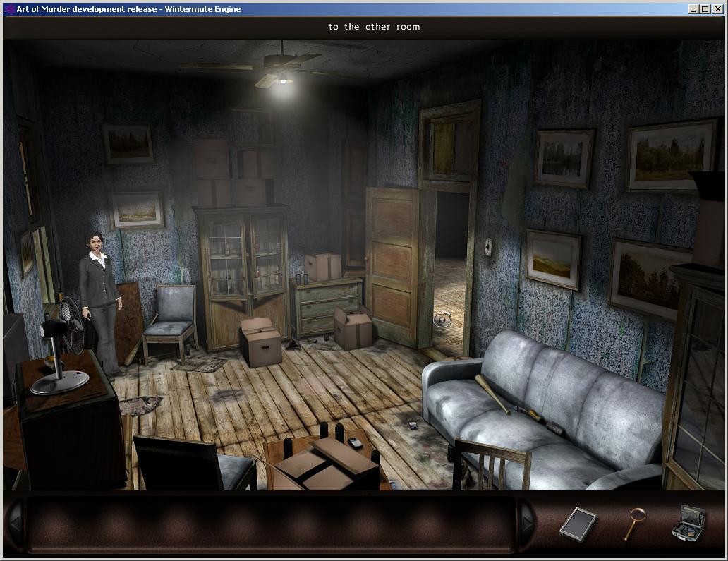
Task: Examine the standing fan on cabinet
Action: coord(62,346)
